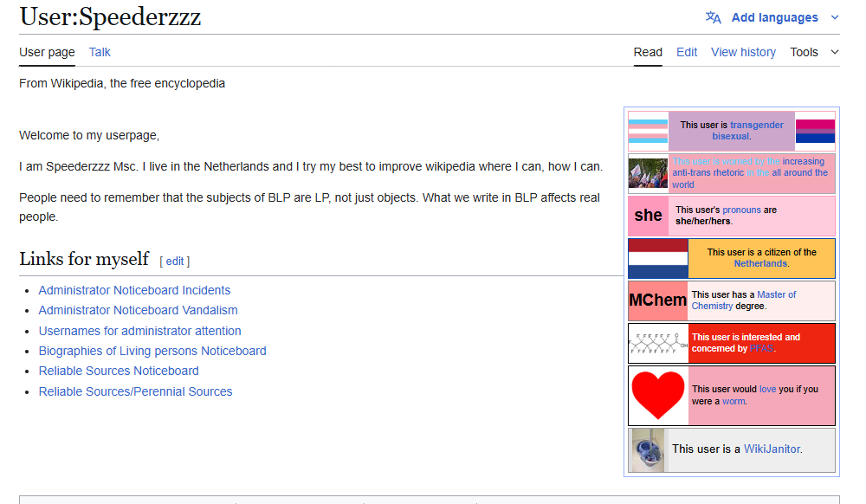866x504 pixels.
Task: Open the Add languages button
Action: pyautogui.click(x=774, y=17)
